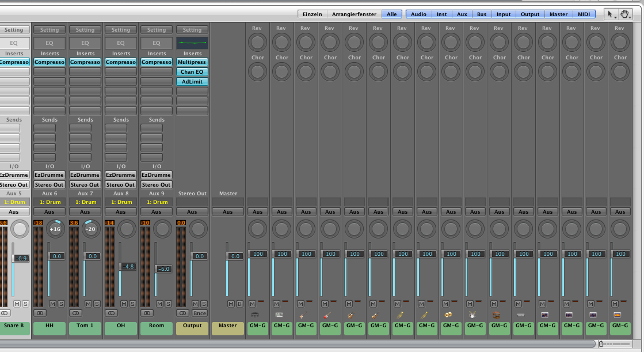Open Stereo Out output selector on Tom 1
The image size is (644, 352).
(85, 185)
